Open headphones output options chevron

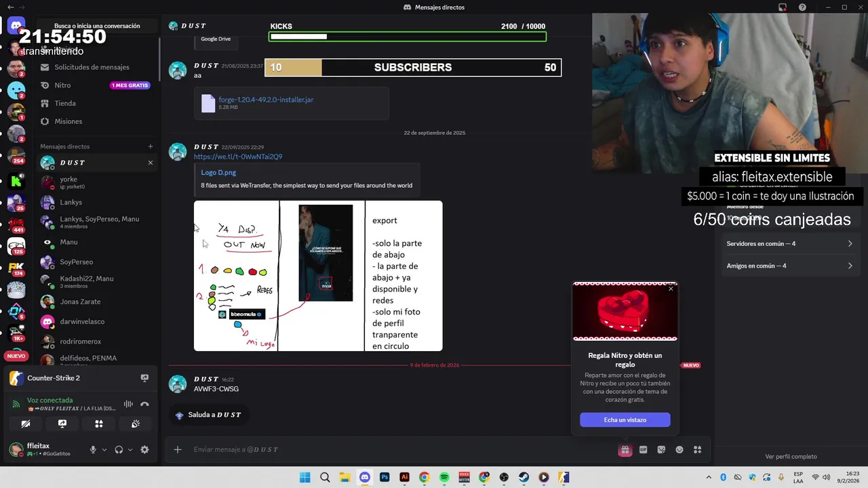pos(130,449)
